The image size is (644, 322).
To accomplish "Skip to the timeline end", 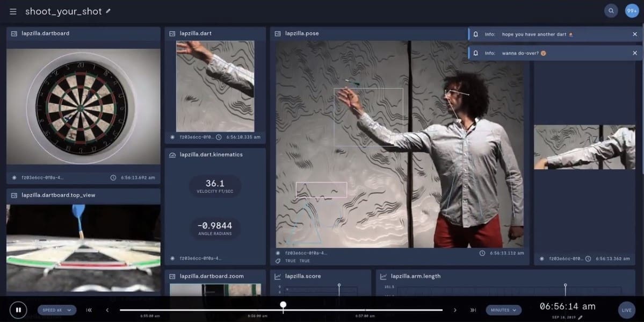I will (473, 310).
